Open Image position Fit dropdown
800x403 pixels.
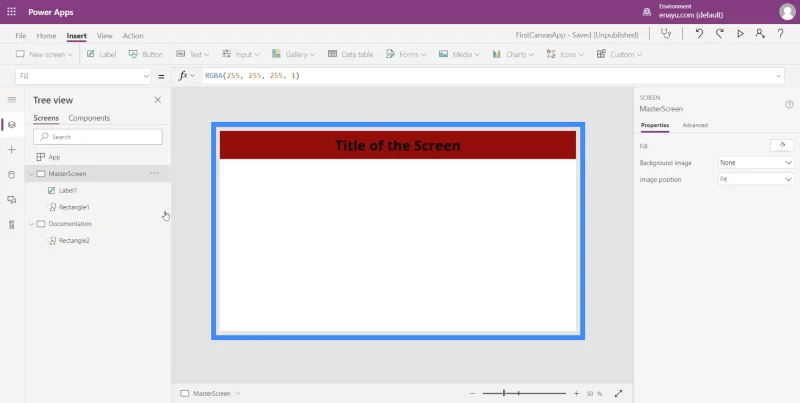pos(756,179)
